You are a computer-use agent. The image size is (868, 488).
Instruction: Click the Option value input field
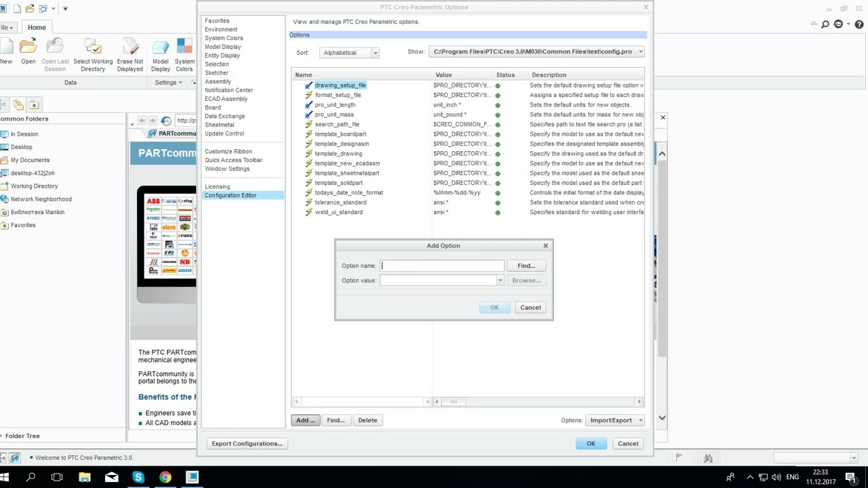pyautogui.click(x=438, y=281)
